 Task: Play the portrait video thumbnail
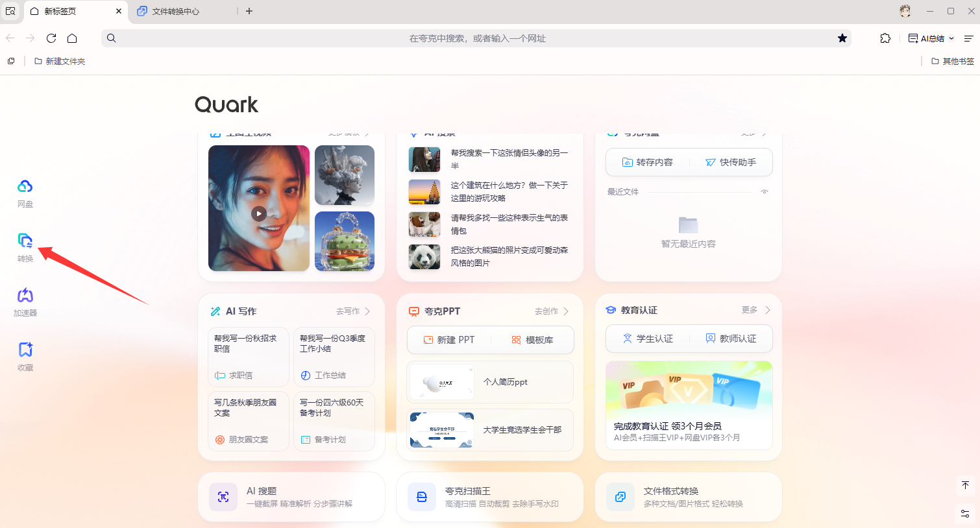pyautogui.click(x=259, y=213)
